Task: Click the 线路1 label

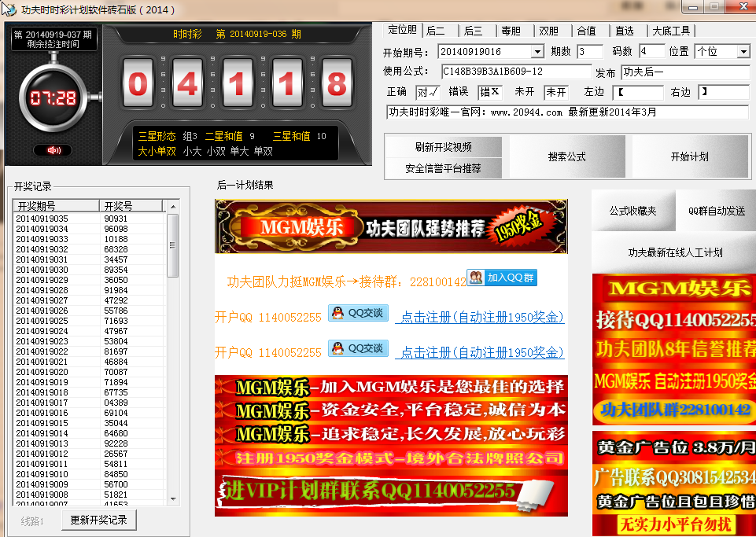Action: click(32, 521)
